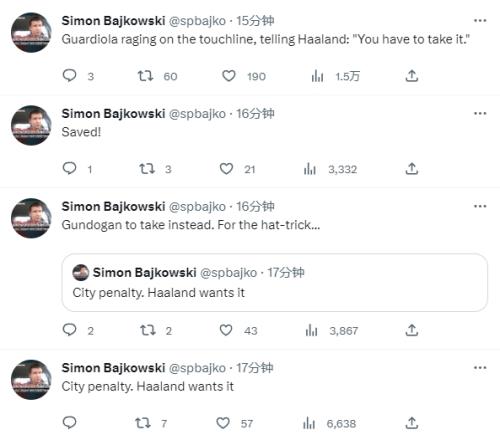This screenshot has height=440, width=500.
Task: Retweet the Guardiola raging tweet
Action: (x=146, y=76)
